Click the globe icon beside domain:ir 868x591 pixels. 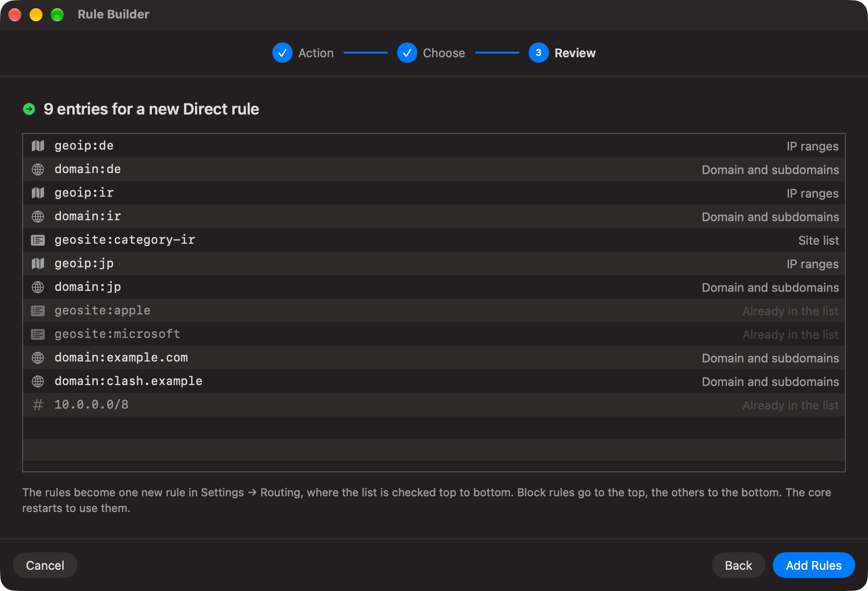pyautogui.click(x=38, y=217)
